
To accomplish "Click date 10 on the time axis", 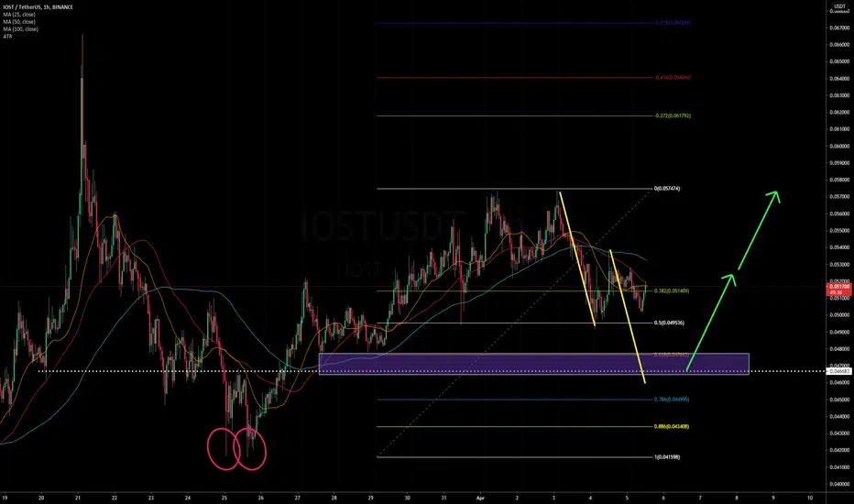I will (810, 498).
